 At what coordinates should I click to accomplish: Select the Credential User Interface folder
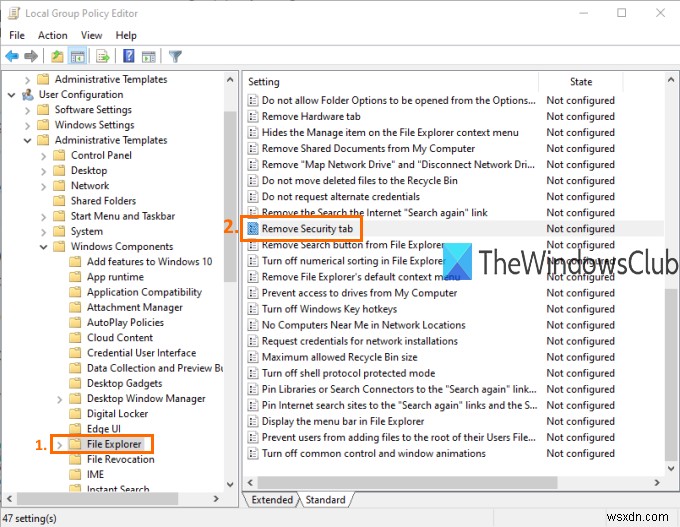[x=141, y=353]
